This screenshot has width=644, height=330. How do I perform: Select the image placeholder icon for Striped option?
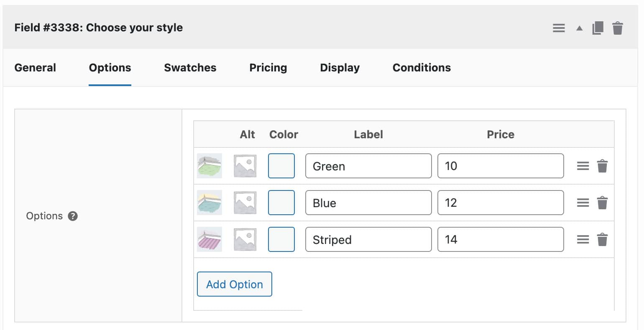click(x=245, y=239)
